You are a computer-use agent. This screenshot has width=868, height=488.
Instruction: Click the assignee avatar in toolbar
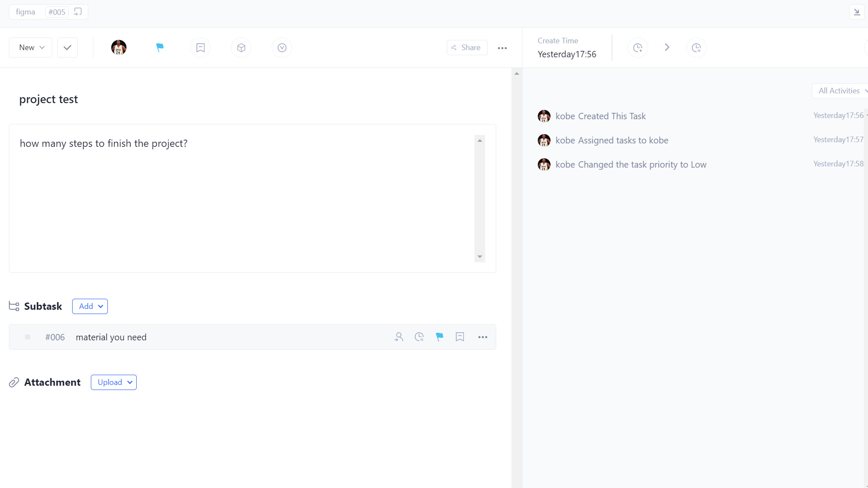pyautogui.click(x=119, y=48)
